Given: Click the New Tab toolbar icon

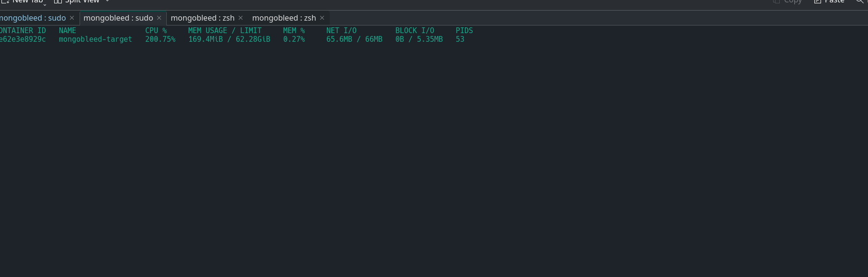Looking at the screenshot, I should tap(5, 1).
